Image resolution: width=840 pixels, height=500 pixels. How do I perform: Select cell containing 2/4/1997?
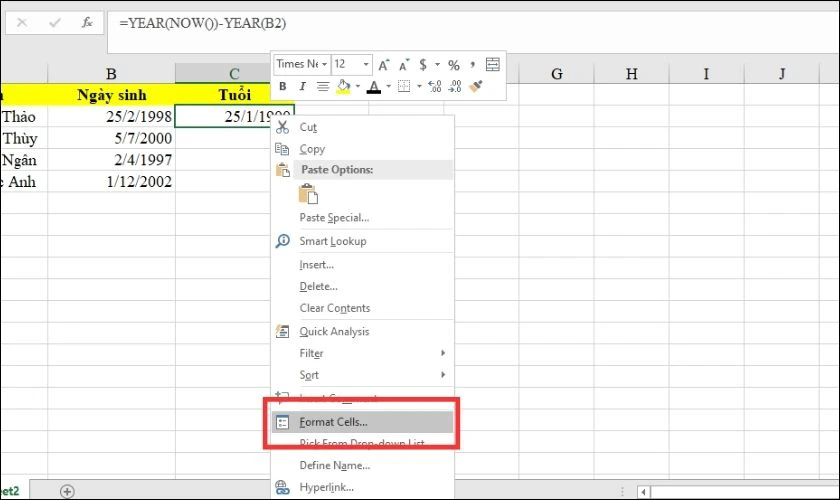point(111,160)
